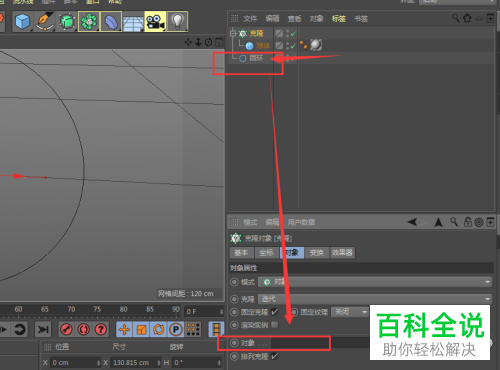
Task: Open the Bookmarks menu in Object Manager
Action: pos(361,19)
